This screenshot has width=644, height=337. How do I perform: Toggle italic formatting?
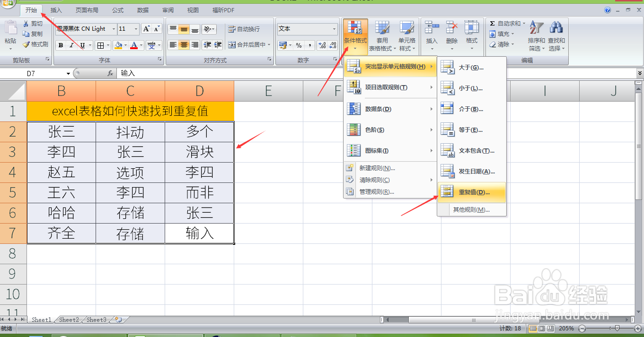(x=71, y=46)
